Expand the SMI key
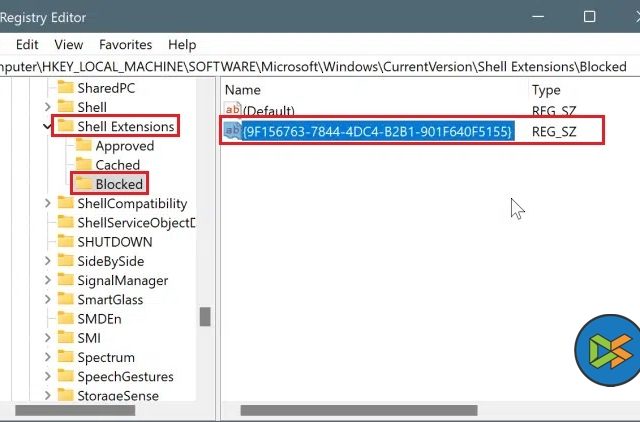This screenshot has height=422, width=640. click(x=48, y=337)
